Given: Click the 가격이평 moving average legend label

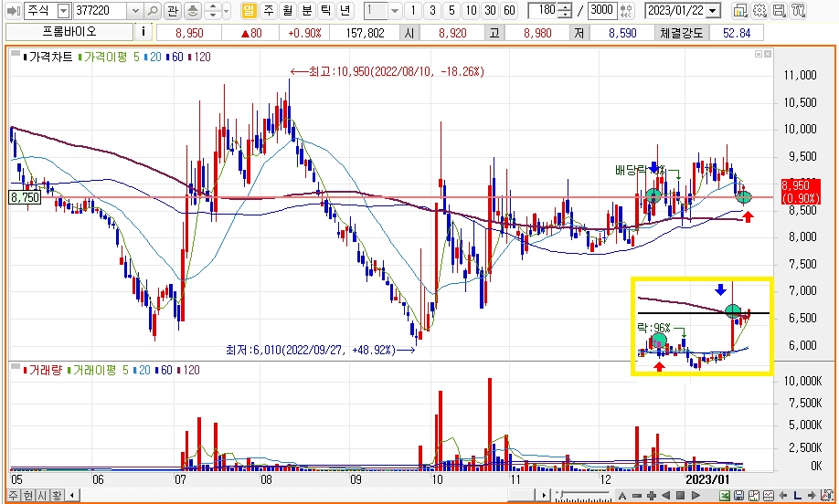Looking at the screenshot, I should [105, 57].
